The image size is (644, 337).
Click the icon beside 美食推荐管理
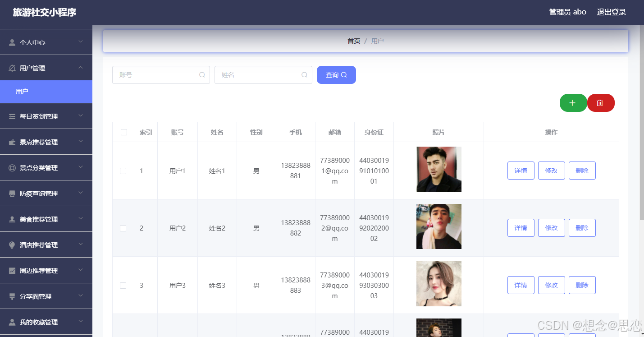(x=12, y=219)
